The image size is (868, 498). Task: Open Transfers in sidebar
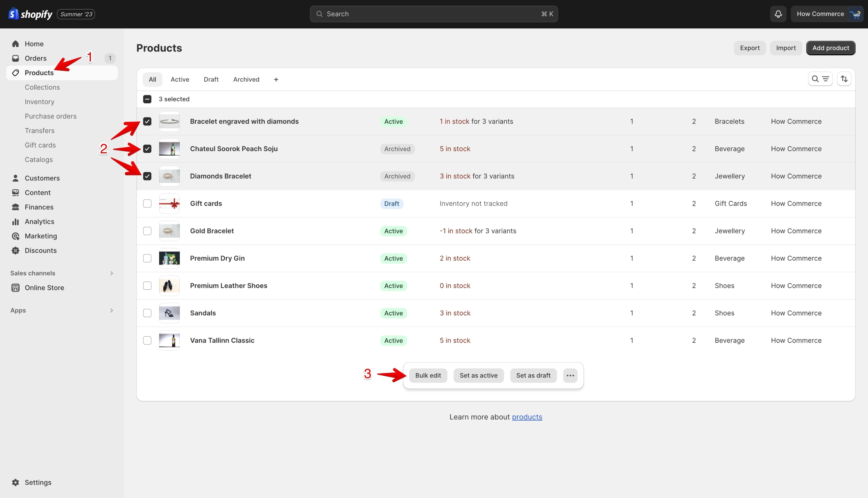point(40,131)
